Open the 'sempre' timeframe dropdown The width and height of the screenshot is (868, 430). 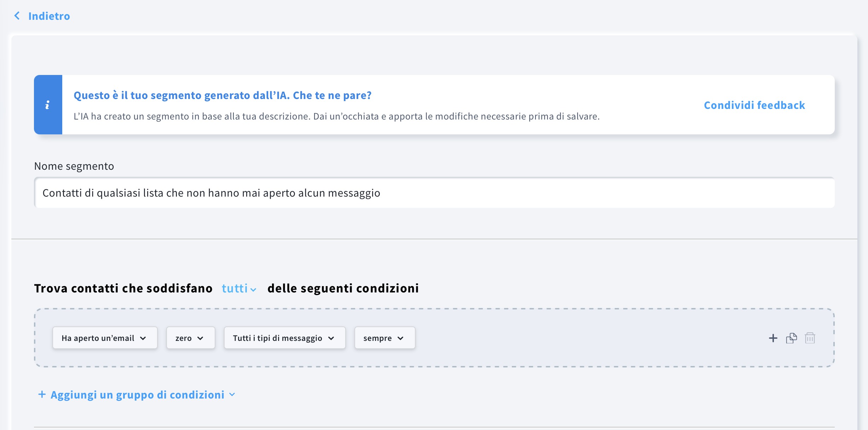(x=384, y=338)
